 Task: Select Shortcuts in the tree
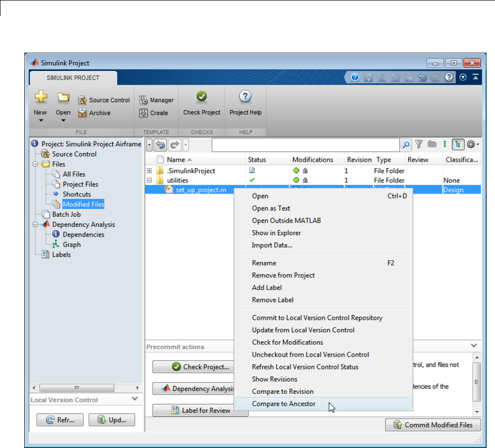77,194
